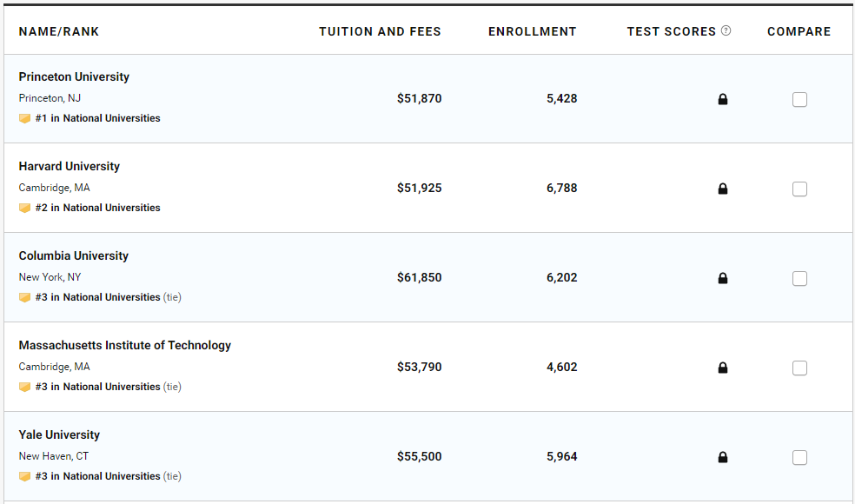Click the Name/Rank column header
This screenshot has width=855, height=504.
pyautogui.click(x=59, y=32)
